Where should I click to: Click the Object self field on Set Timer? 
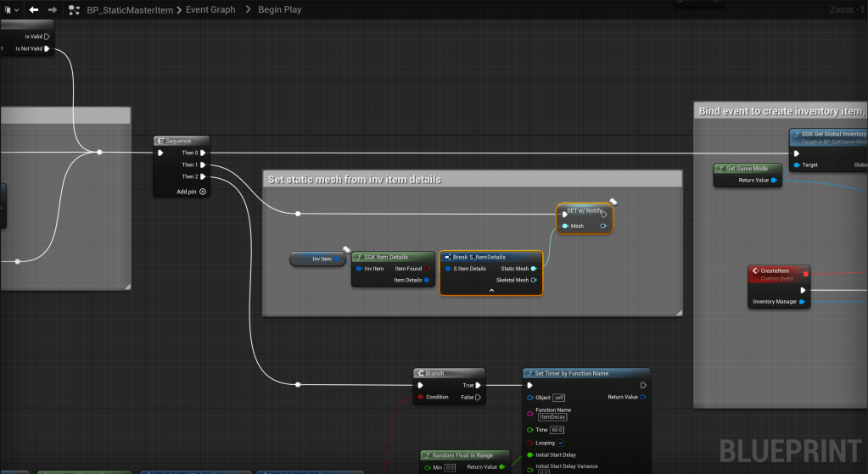558,397
